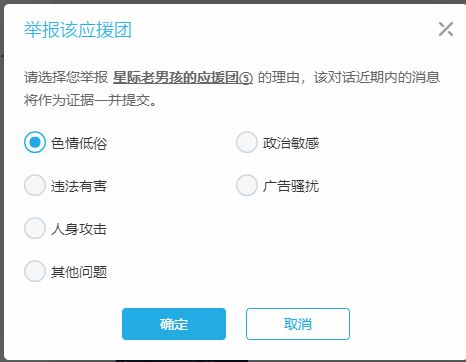Image resolution: width=466 pixels, height=362 pixels.
Task: Click the 将作为证据一并提交 description line
Action: pyautogui.click(x=90, y=100)
